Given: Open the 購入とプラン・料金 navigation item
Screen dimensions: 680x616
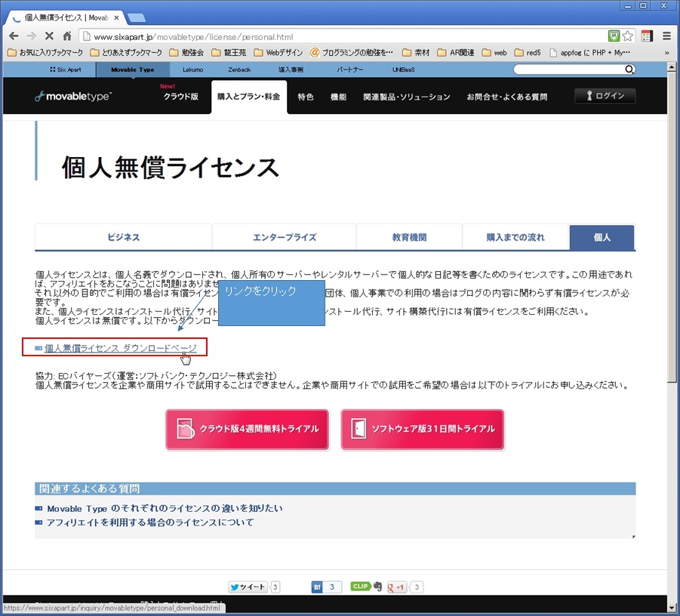Looking at the screenshot, I should 249,97.
